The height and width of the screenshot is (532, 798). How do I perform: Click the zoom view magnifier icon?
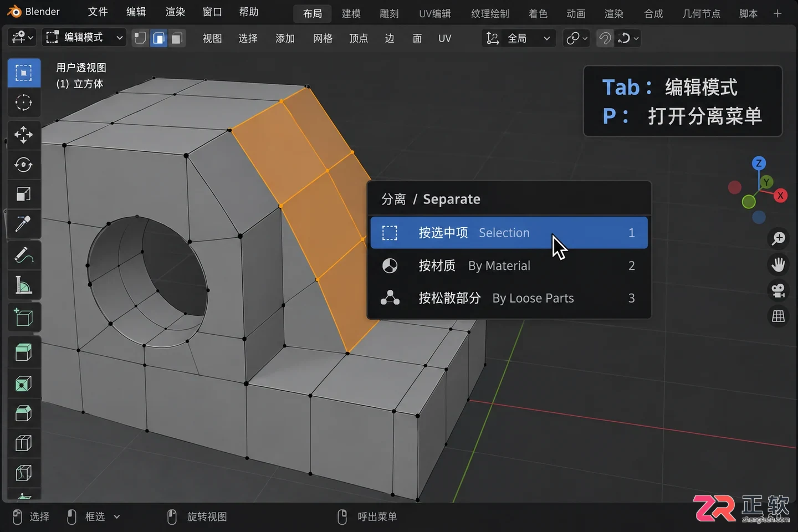point(779,239)
